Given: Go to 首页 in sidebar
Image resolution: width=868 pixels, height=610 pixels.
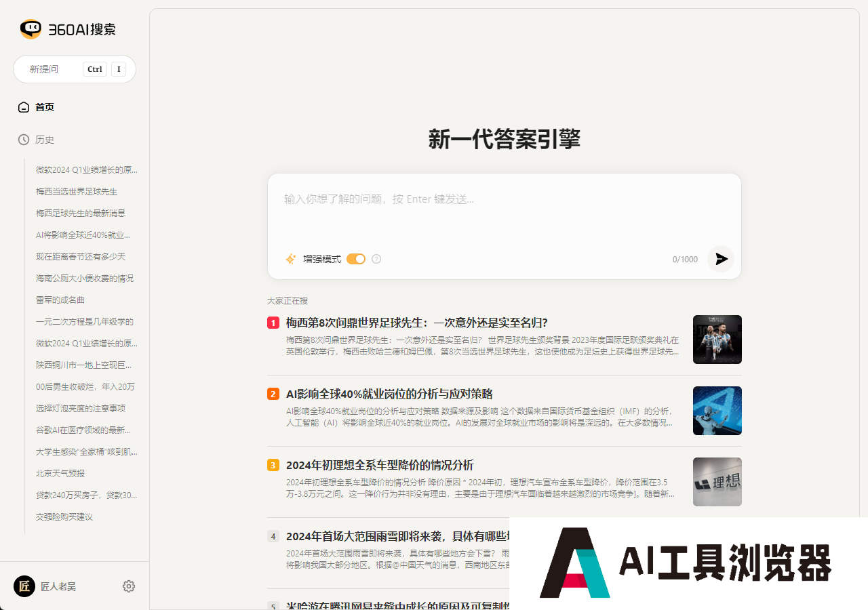Looking at the screenshot, I should tap(45, 107).
